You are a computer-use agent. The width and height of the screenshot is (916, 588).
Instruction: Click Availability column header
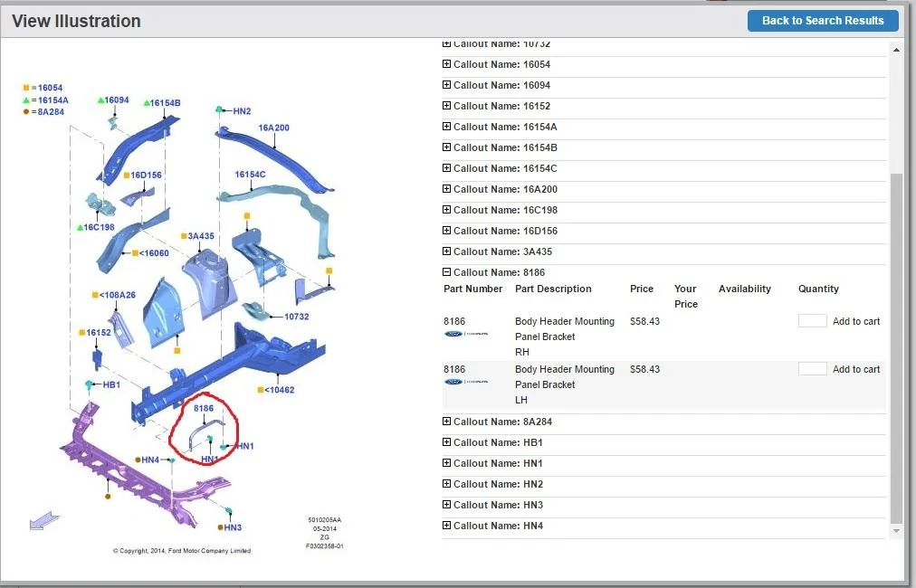[744, 289]
